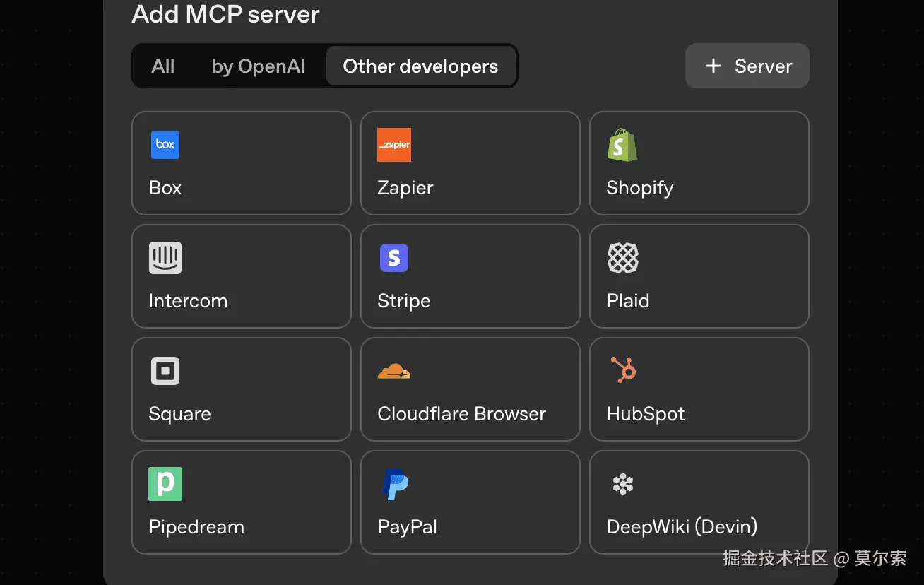924x585 pixels.
Task: Open the by OpenAI tab
Action: pyautogui.click(x=258, y=66)
